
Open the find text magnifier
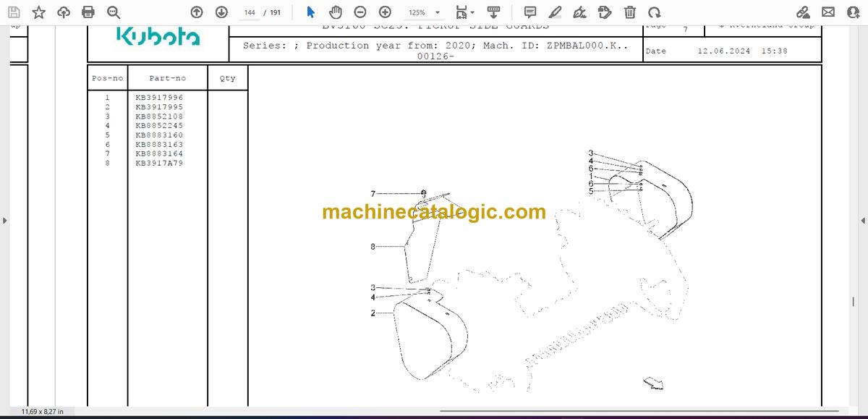[x=113, y=12]
